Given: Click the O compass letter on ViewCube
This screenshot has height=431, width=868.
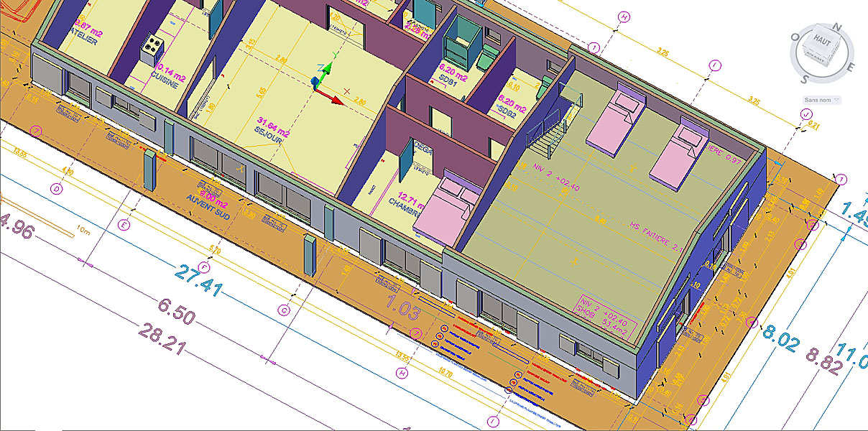Looking at the screenshot, I should click(x=795, y=38).
